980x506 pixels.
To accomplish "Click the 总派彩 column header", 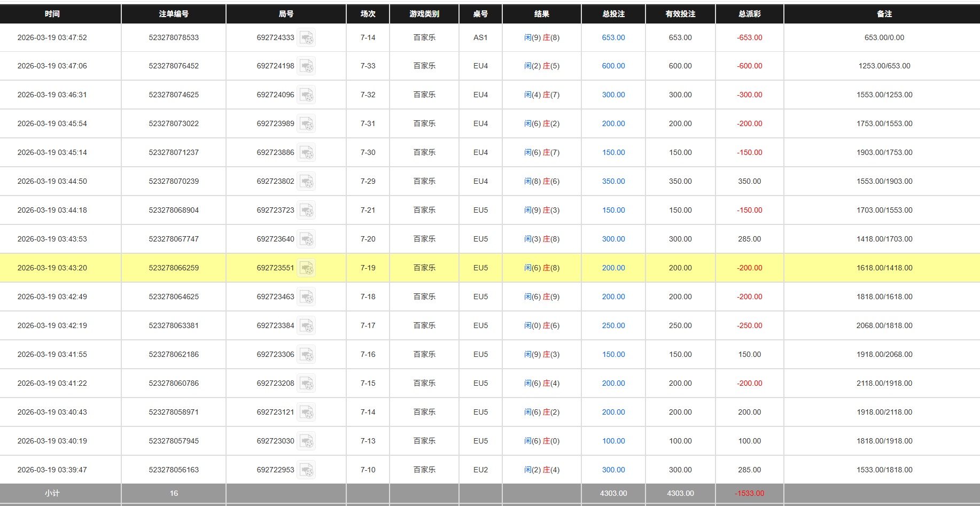I will click(x=749, y=14).
